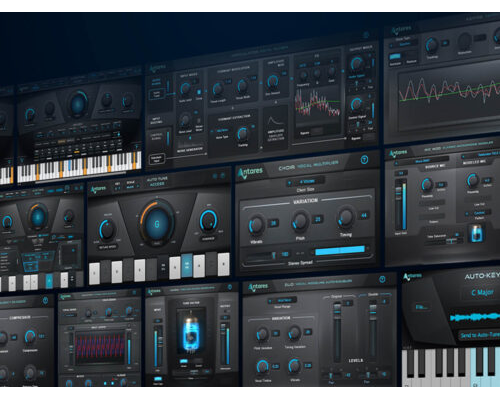This screenshot has height=400, width=500.
Task: Click the Timing value field showing 44
Action: point(364,215)
